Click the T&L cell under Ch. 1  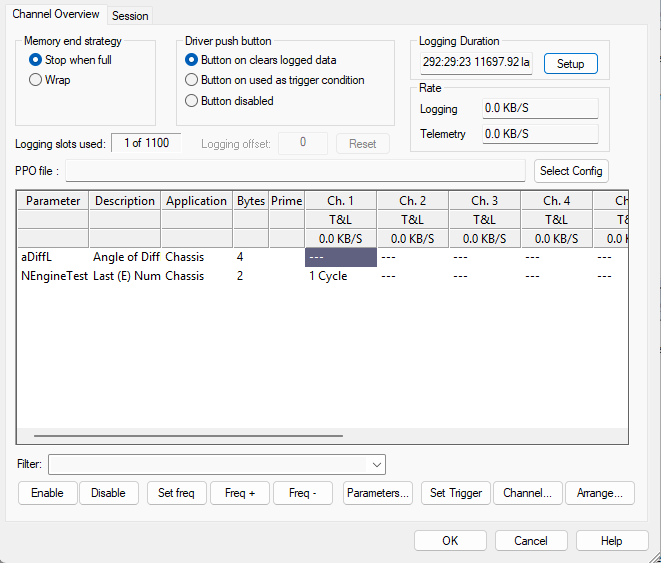tap(341, 220)
